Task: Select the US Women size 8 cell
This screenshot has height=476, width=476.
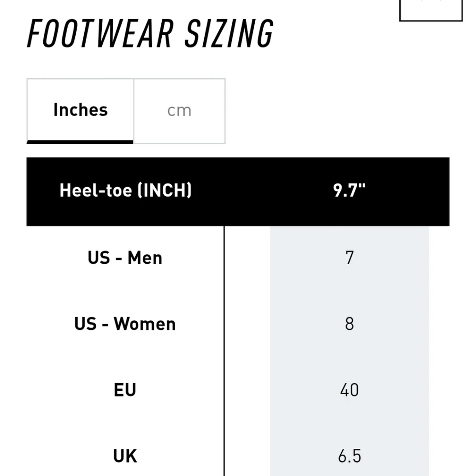Action: coord(349,324)
